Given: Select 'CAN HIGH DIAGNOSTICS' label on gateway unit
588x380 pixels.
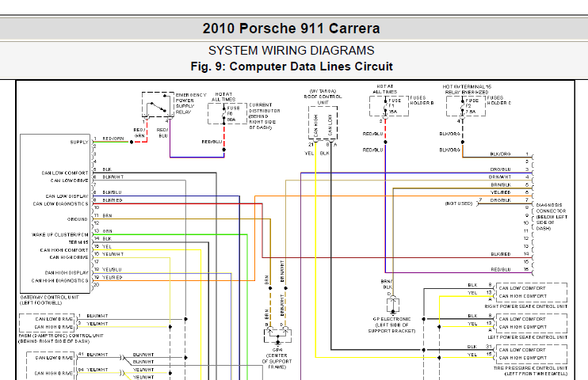Looking at the screenshot, I should coord(60,281).
